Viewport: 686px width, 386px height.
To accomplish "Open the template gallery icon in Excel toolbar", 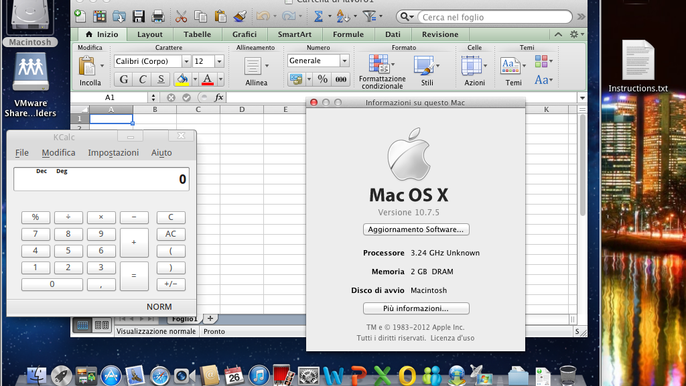I will click(x=100, y=17).
